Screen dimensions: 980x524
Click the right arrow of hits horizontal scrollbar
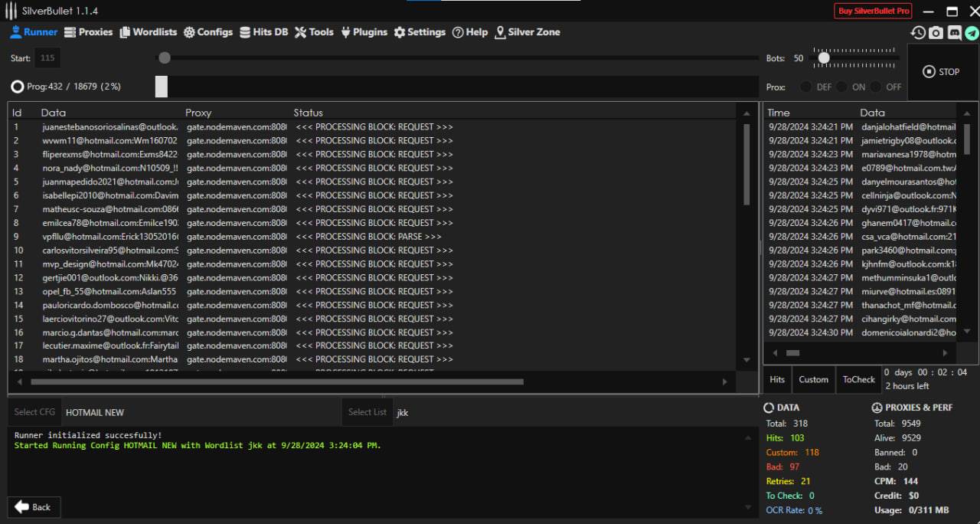coord(945,353)
